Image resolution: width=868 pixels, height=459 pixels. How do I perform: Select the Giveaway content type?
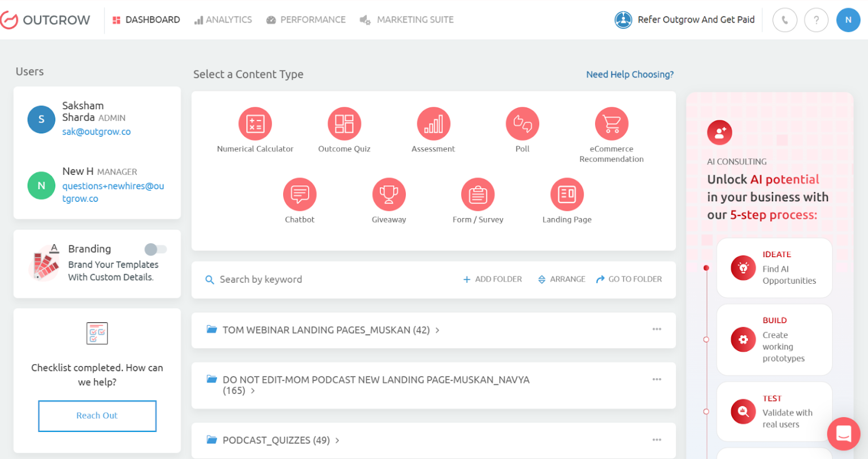coord(388,194)
